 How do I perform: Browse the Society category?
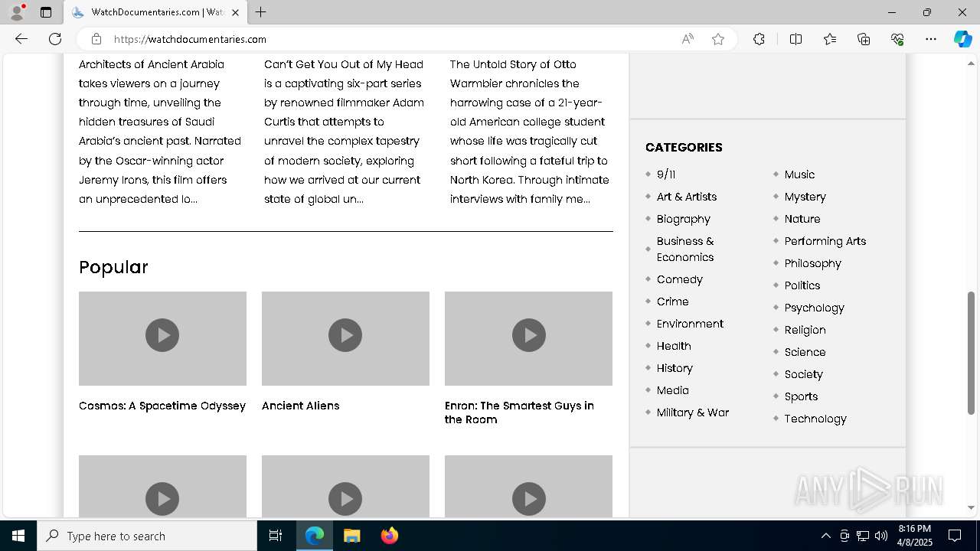tap(804, 374)
